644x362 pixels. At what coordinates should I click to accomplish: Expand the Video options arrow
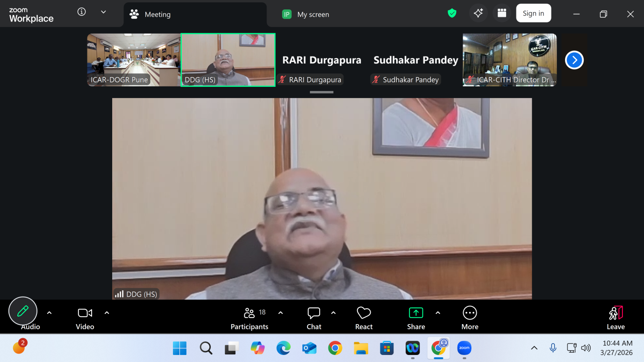tap(107, 313)
